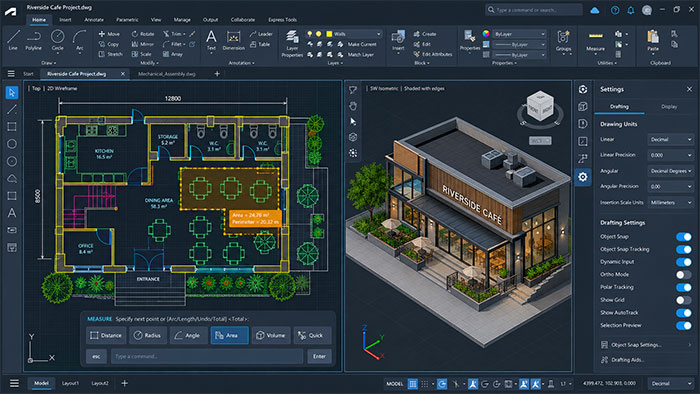Insert a Table from ribbon

(260, 44)
